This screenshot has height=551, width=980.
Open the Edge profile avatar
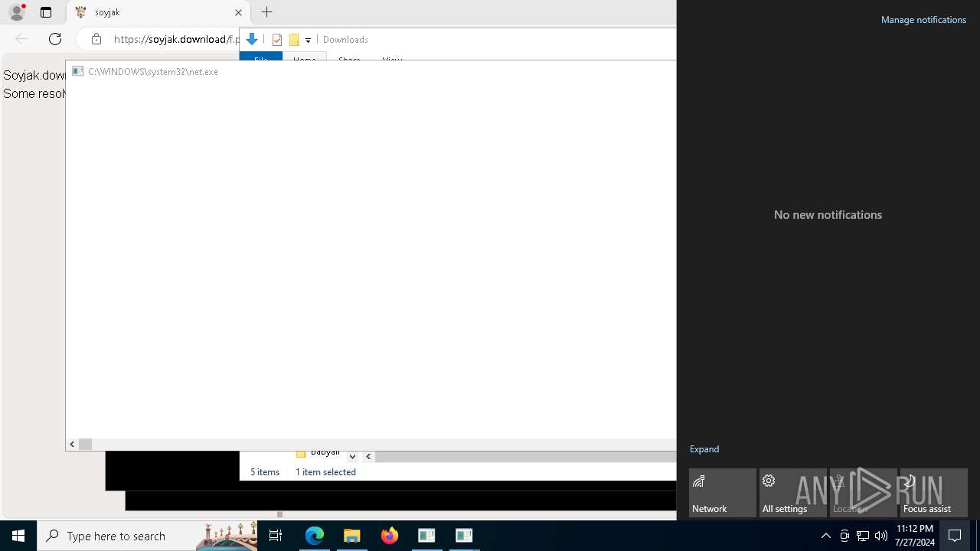coord(17,12)
